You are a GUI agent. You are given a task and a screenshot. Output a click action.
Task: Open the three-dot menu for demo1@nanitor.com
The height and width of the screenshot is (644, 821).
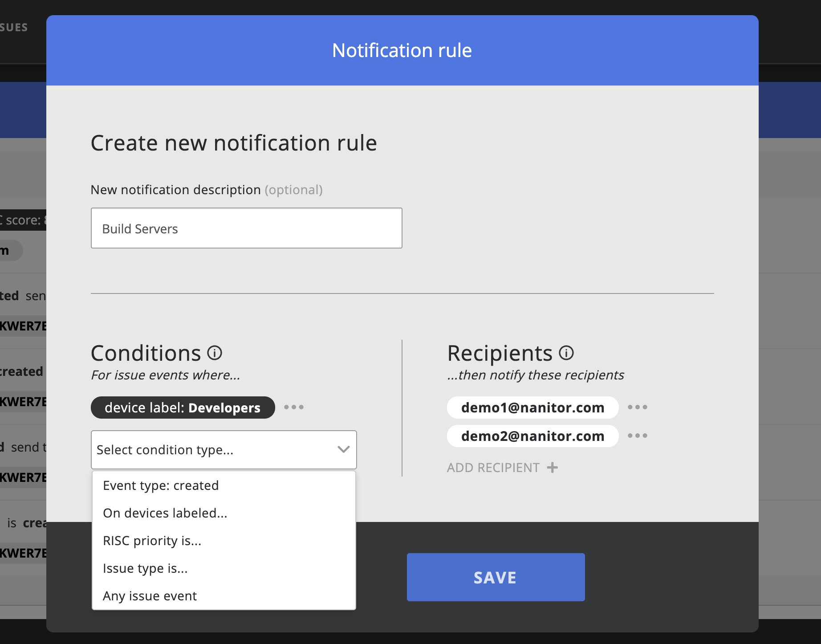(x=637, y=407)
